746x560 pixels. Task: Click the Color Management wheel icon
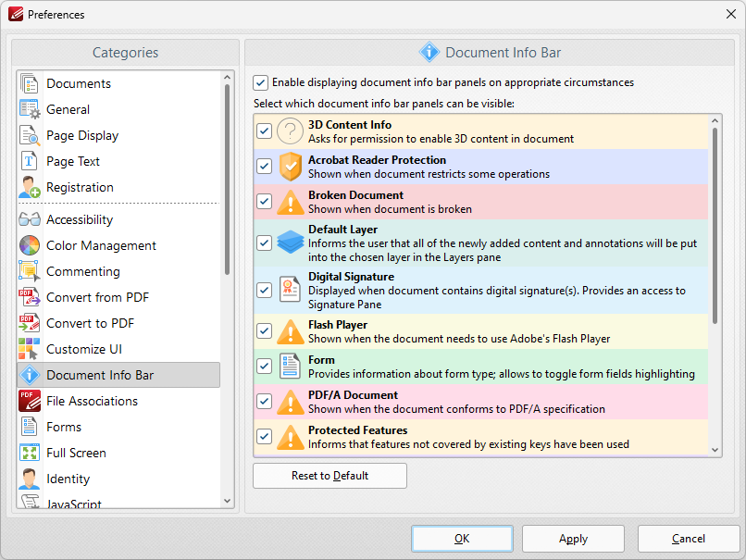click(30, 245)
